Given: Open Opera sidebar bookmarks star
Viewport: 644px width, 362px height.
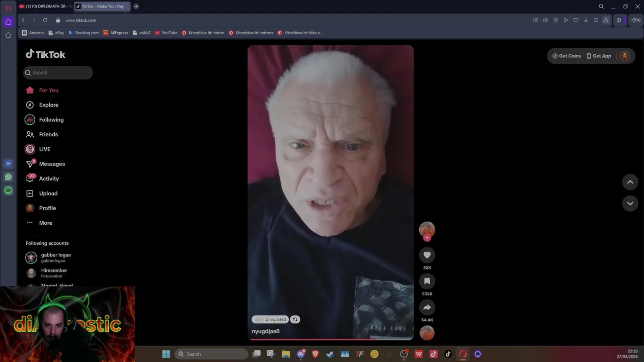Looking at the screenshot, I should click(x=8, y=35).
